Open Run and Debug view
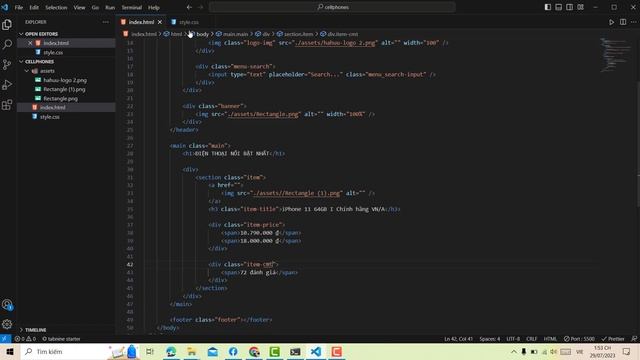 coord(7,84)
